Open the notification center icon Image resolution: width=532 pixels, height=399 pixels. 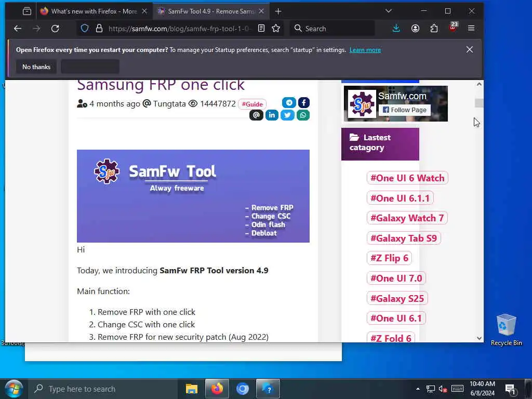(x=511, y=389)
